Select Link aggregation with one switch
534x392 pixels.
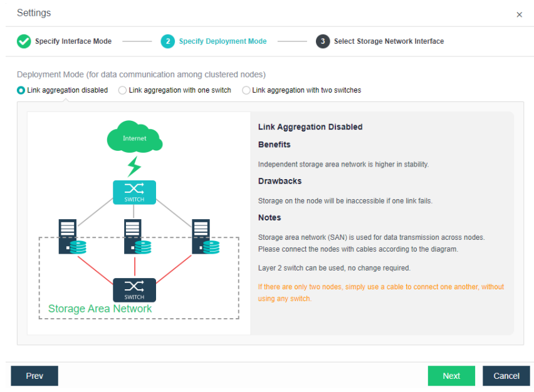click(123, 90)
